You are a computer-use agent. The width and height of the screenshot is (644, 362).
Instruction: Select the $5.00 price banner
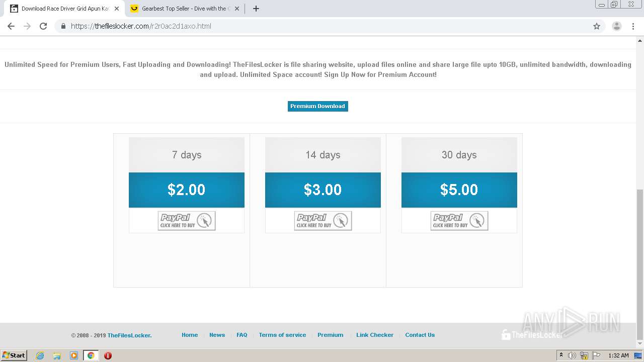[459, 190]
